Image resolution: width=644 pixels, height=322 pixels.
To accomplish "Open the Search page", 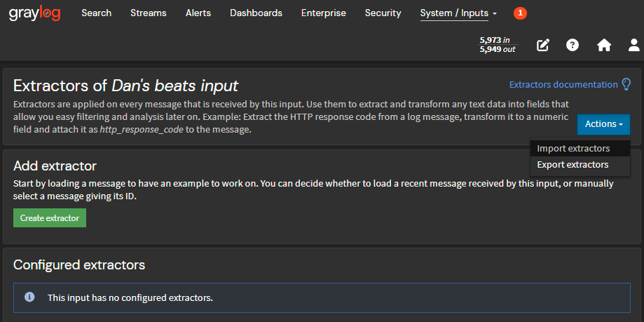I will pos(96,13).
